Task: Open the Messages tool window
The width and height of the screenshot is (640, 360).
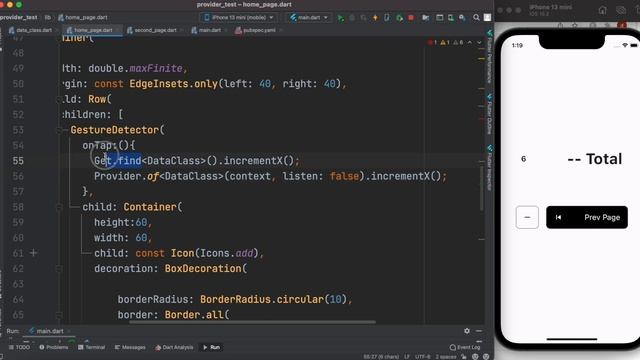Action: (130, 347)
